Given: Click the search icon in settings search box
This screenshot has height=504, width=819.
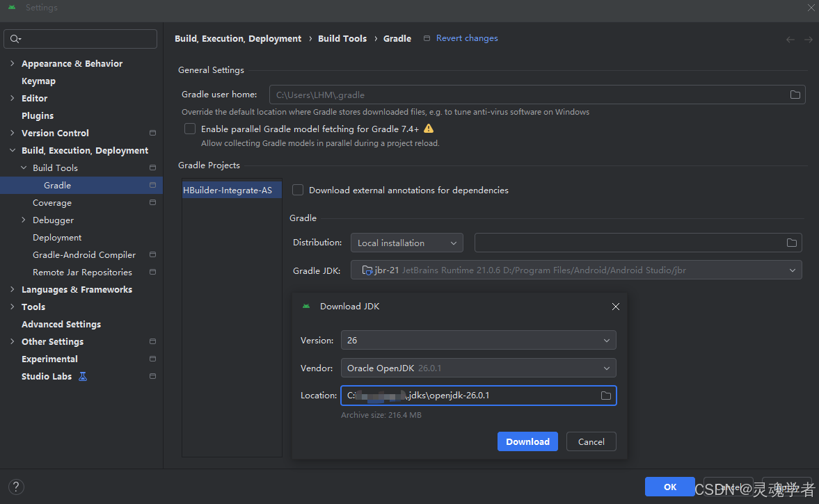Looking at the screenshot, I should click(x=15, y=39).
